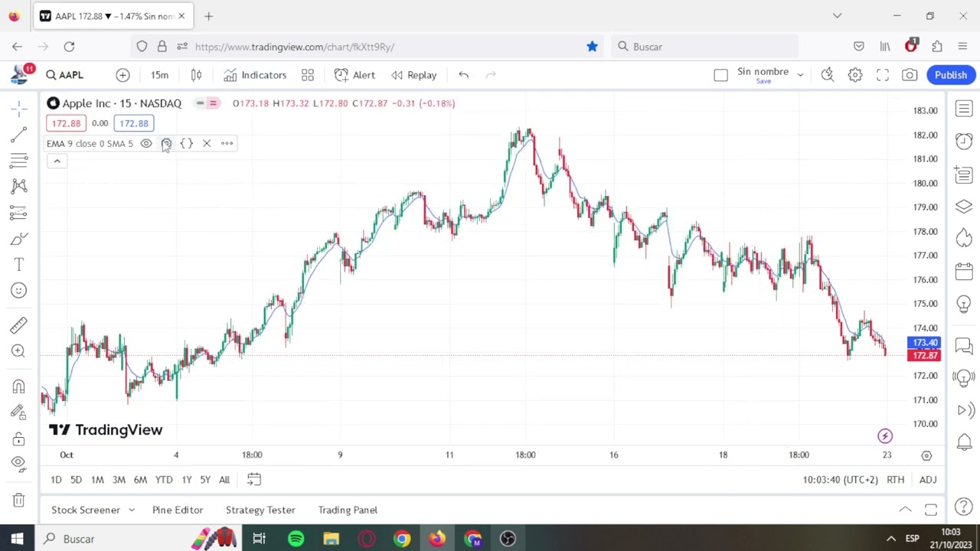Collapse the indicator legend
The width and height of the screenshot is (980, 551).
click(x=57, y=161)
